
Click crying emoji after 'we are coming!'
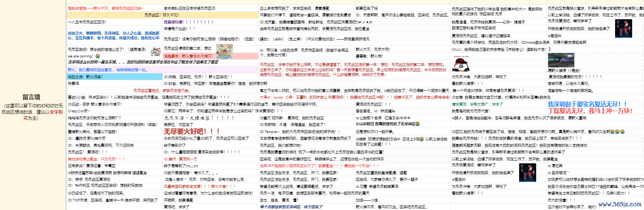click(x=98, y=56)
